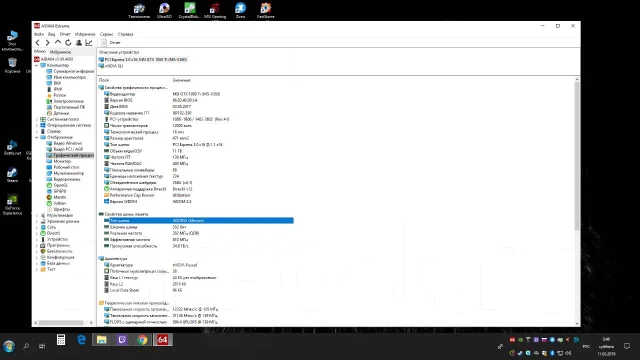This screenshot has height=360, width=640.
Task: Click the up-level arrow in toolbar
Action: [x=58, y=42]
